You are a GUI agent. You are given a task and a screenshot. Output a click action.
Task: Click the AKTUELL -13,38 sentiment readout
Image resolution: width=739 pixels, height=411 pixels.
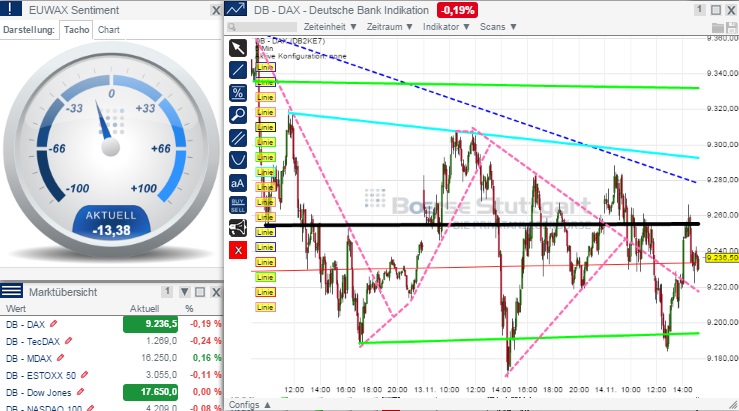point(111,222)
